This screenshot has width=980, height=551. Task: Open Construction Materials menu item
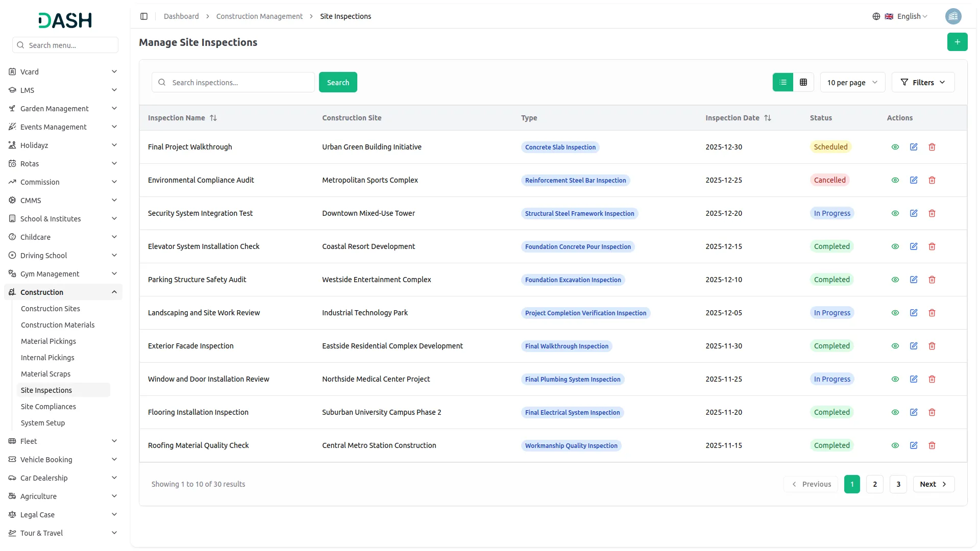coord(58,325)
